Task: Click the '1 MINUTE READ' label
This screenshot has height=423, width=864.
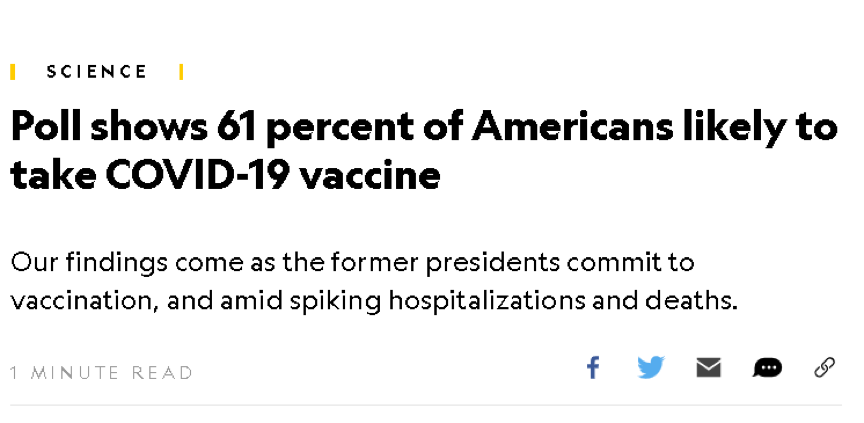Action: tap(102, 373)
